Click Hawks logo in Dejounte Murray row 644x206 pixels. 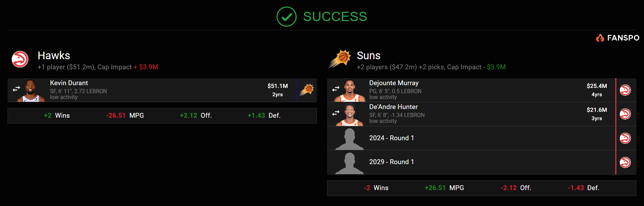point(625,90)
